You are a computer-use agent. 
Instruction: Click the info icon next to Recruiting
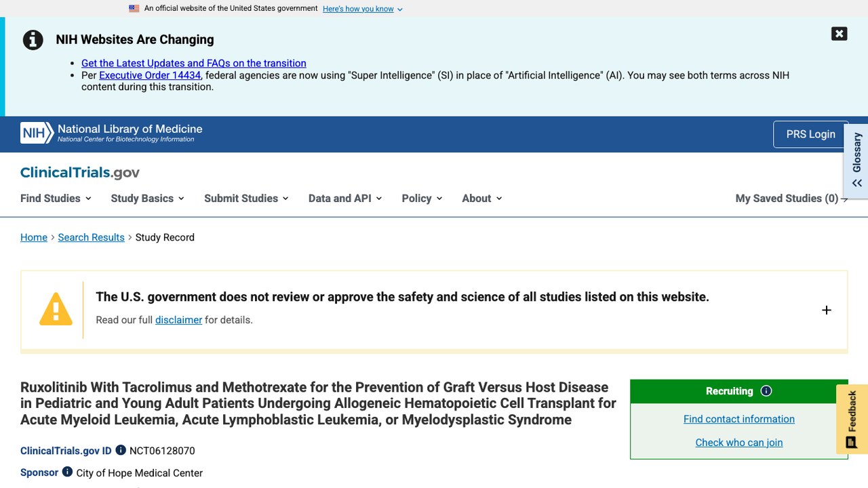766,391
